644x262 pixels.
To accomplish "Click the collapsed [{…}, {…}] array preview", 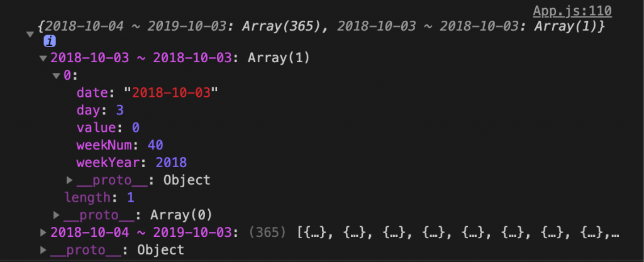I will tap(458, 232).
